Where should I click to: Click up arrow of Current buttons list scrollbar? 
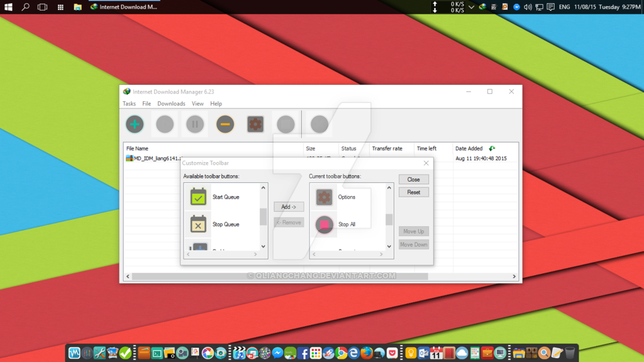(389, 187)
